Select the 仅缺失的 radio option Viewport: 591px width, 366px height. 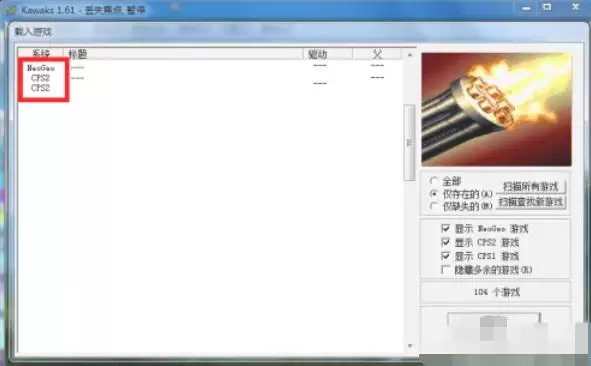[x=434, y=206]
